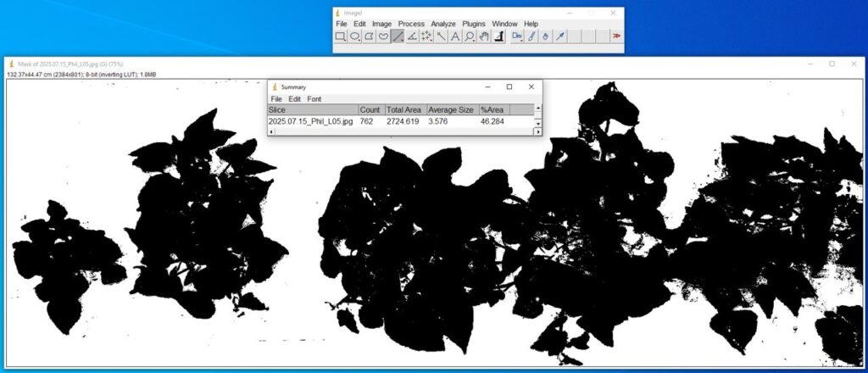Click the Slice column header

pyautogui.click(x=313, y=109)
